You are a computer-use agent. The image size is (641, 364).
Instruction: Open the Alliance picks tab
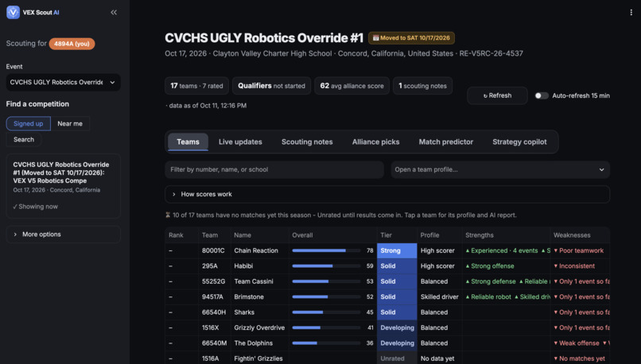click(x=375, y=141)
